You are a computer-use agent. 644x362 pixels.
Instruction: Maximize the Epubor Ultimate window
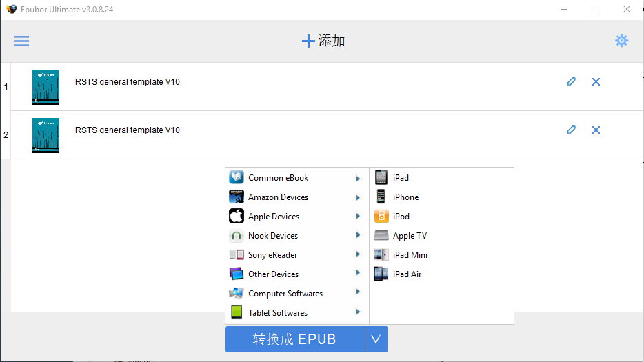tap(595, 9)
